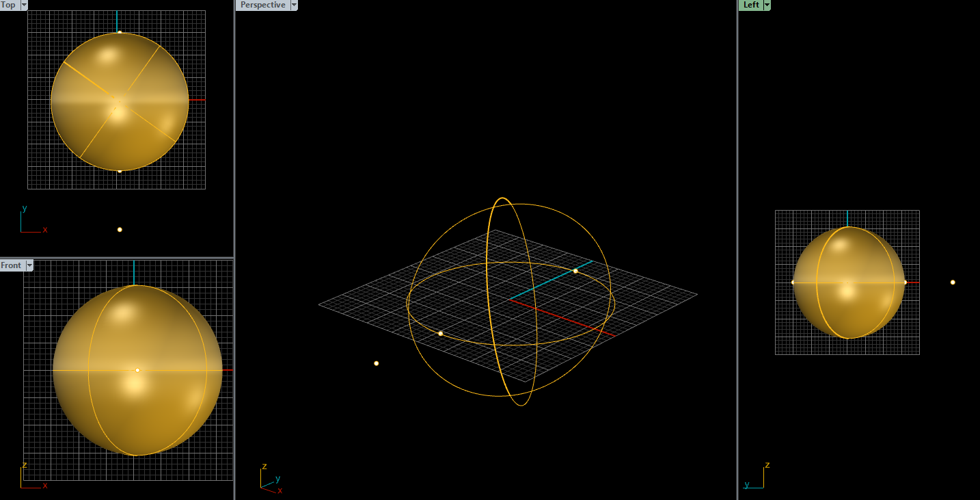The height and width of the screenshot is (500, 980).
Task: Activate the Top viewport by clicking its title
Action: [8, 5]
